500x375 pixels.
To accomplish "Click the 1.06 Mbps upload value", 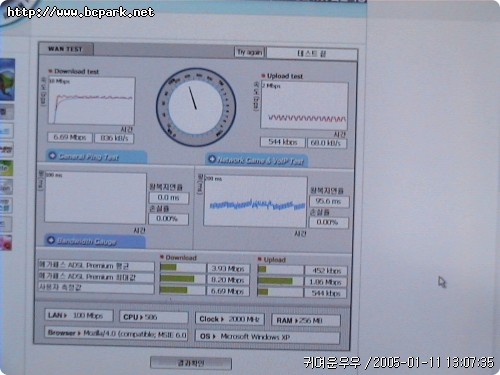I will tap(326, 282).
